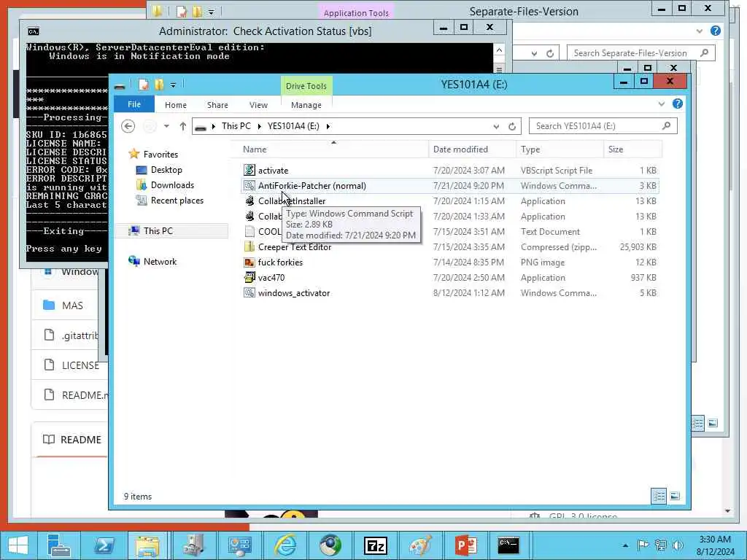Expand the ribbon with chevron
This screenshot has height=560, width=747.
click(661, 104)
